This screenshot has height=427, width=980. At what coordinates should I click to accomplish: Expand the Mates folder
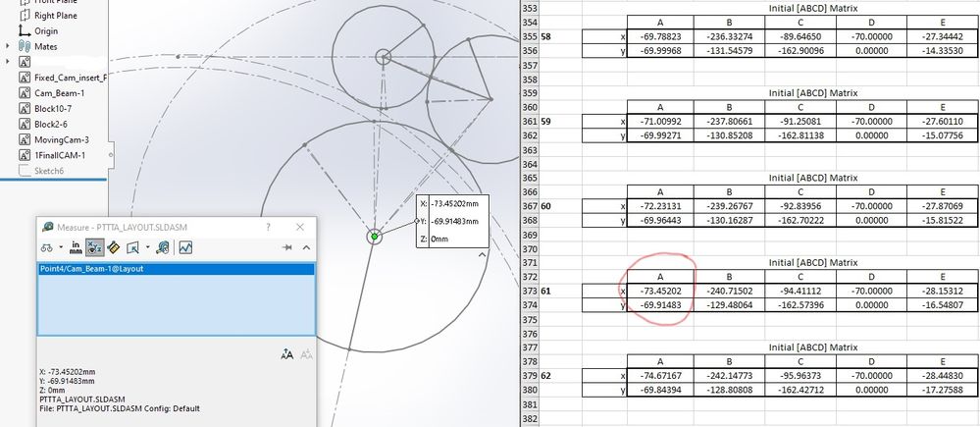8,46
